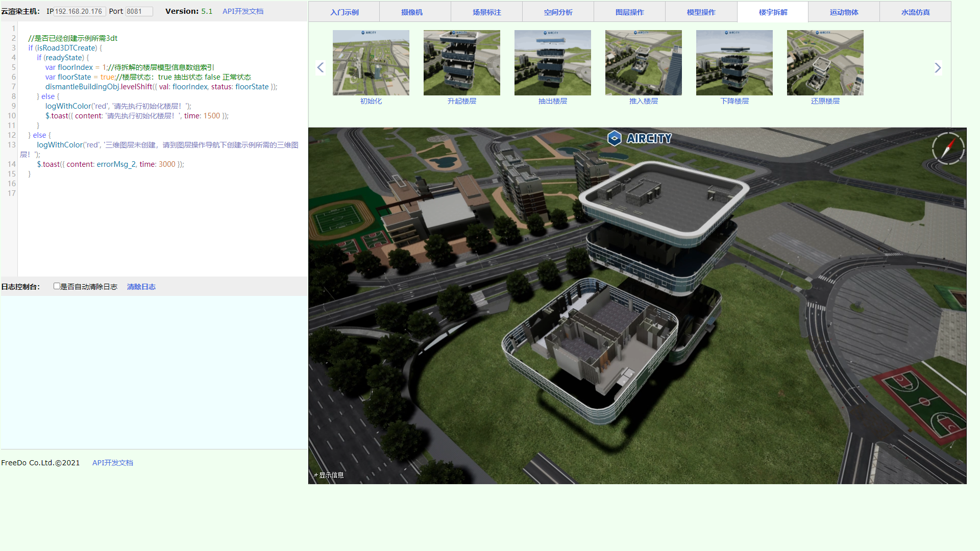Select the 图层操作 tab
Image resolution: width=980 pixels, height=551 pixels.
point(629,12)
